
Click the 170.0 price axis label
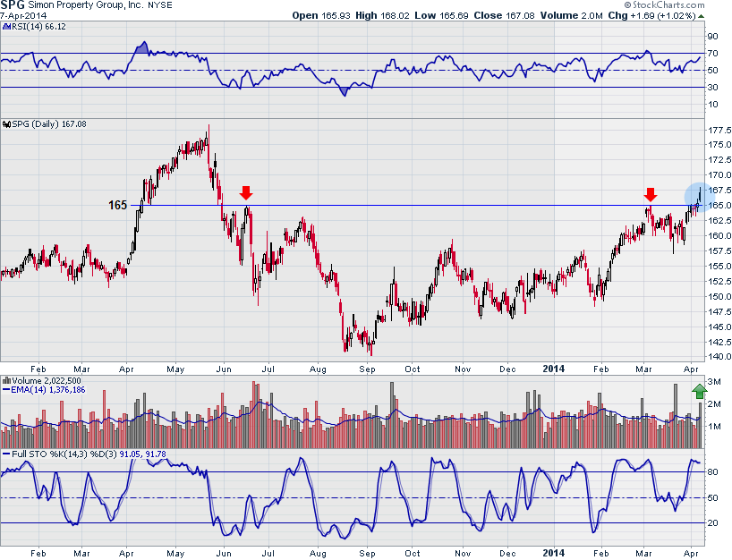pyautogui.click(x=719, y=175)
